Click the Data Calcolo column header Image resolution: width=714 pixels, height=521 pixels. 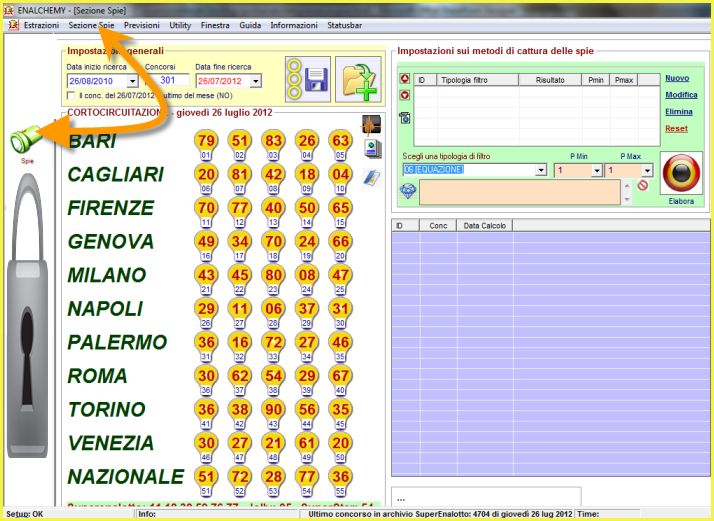point(484,225)
